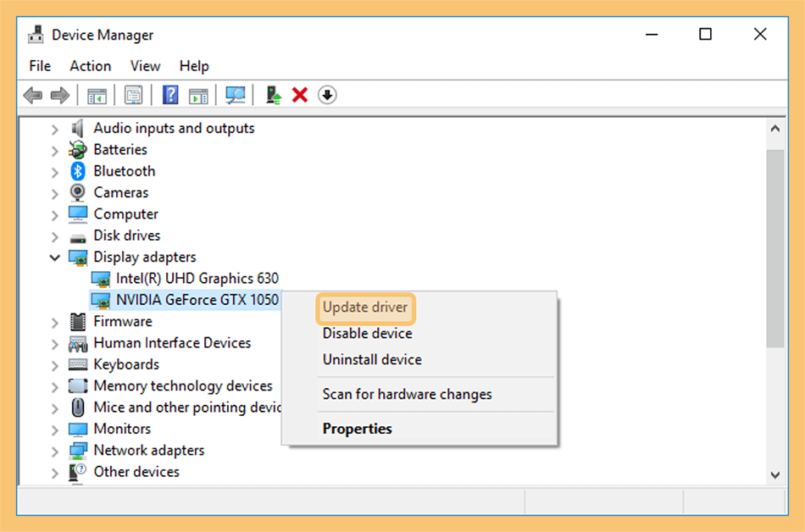Open the File menu
This screenshot has height=532, width=805.
click(40, 66)
